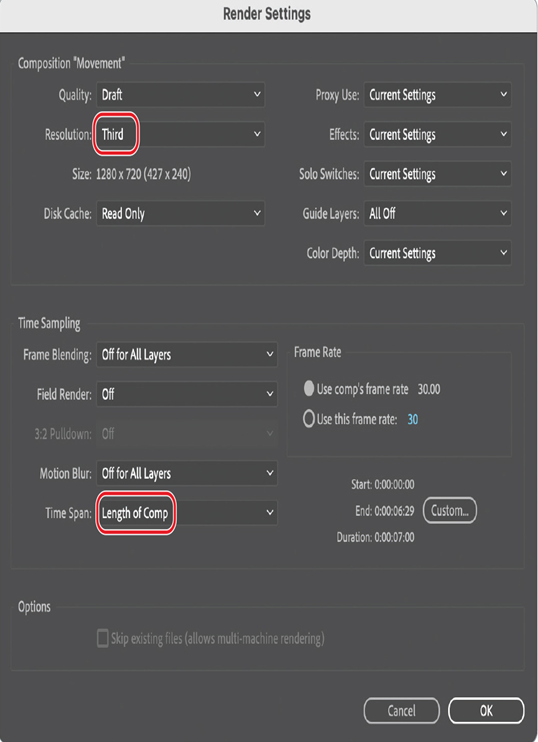Confirm render settings with OK
Image resolution: width=538 pixels, height=742 pixels.
[486, 710]
